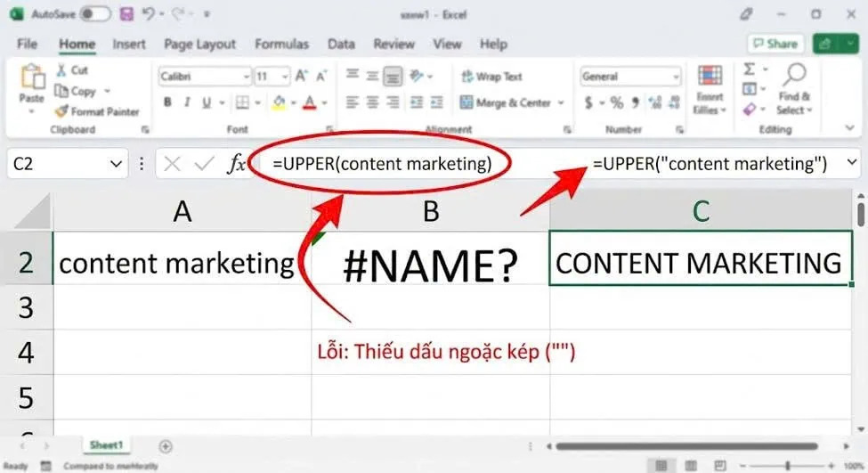Decrease the font size with the small A

pyautogui.click(x=321, y=77)
